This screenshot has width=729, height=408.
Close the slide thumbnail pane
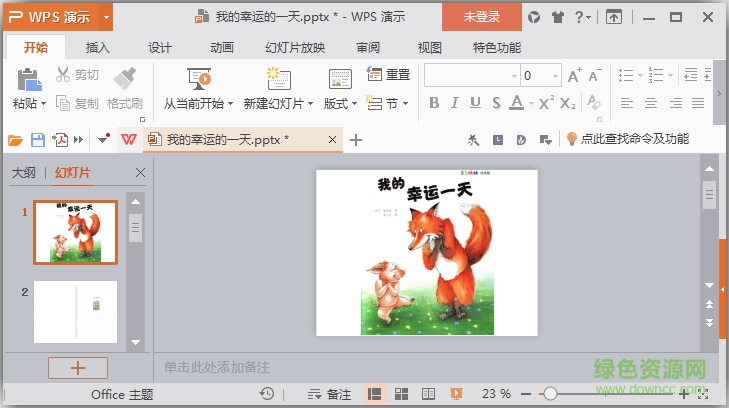140,173
